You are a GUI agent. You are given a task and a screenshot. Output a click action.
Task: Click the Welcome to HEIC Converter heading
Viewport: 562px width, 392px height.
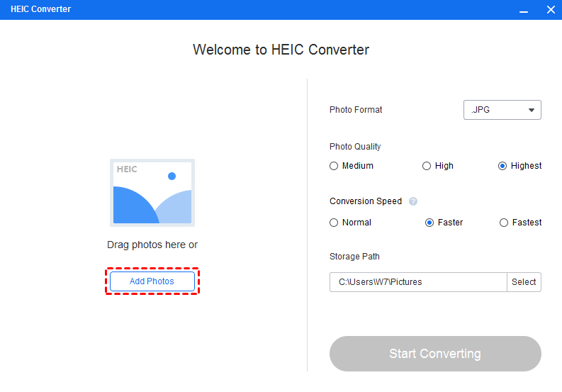(x=281, y=50)
